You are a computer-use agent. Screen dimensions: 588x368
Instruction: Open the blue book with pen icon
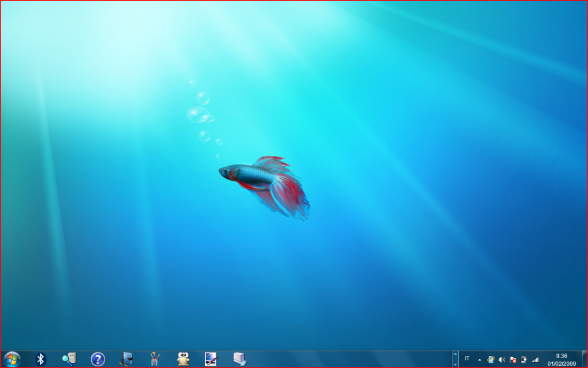pyautogui.click(x=126, y=359)
